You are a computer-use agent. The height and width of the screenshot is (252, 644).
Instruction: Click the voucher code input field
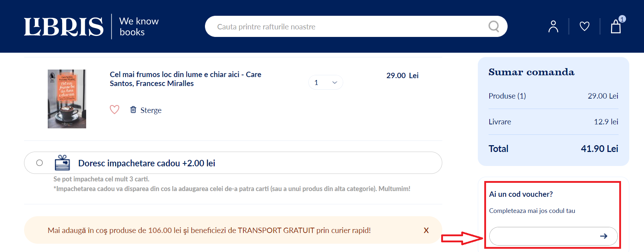(542, 236)
